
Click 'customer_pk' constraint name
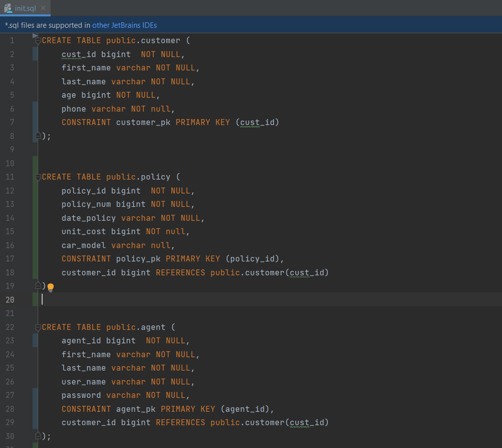point(143,123)
